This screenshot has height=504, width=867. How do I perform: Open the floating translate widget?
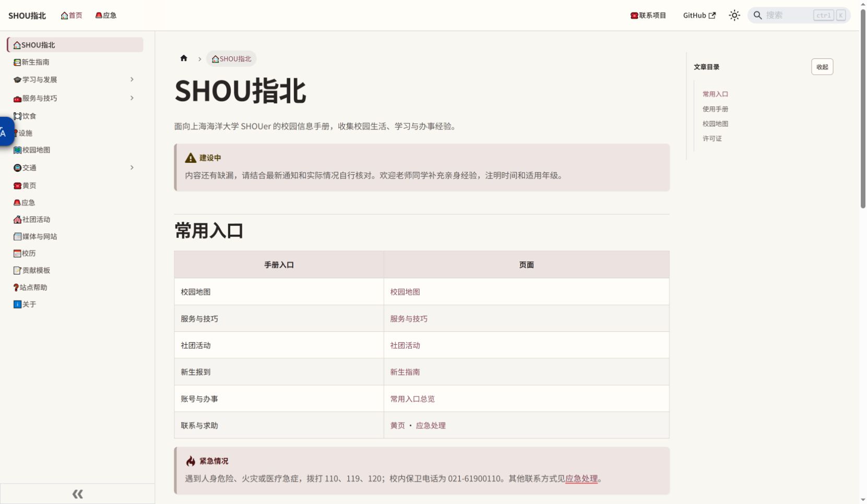coord(5,131)
